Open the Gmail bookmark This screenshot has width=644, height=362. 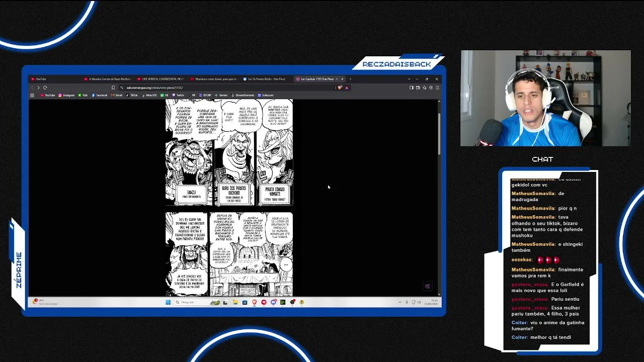coord(117,95)
